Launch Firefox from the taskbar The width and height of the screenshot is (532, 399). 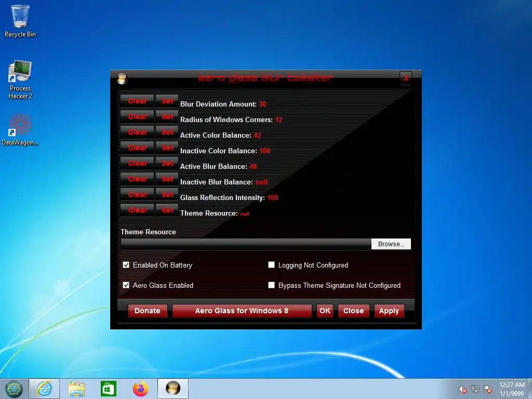pyautogui.click(x=140, y=389)
